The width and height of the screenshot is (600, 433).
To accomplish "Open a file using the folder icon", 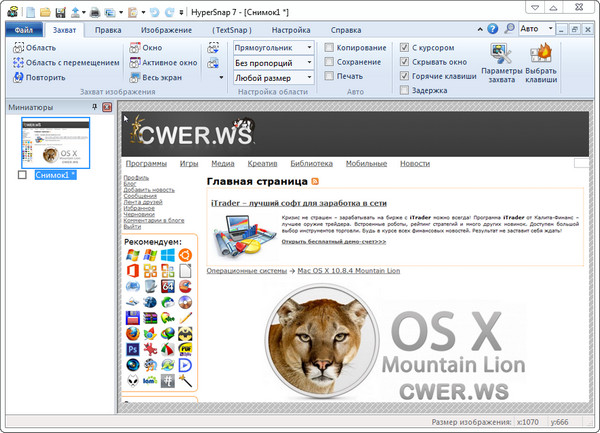I will 45,13.
